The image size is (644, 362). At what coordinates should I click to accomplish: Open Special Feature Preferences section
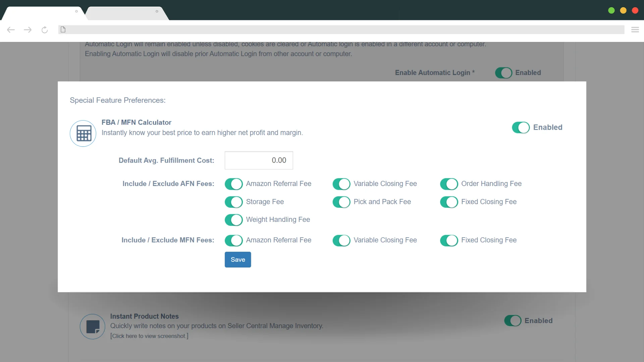[118, 100]
